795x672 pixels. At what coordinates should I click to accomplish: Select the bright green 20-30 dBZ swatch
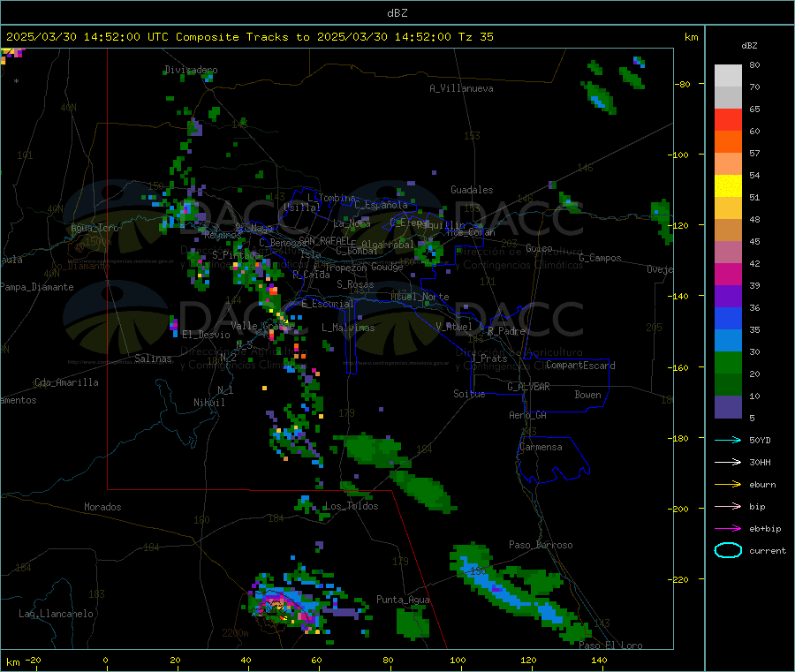728,362
